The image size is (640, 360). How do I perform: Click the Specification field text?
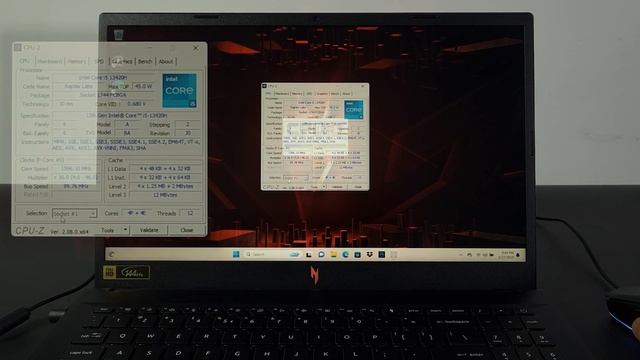pos(127,116)
